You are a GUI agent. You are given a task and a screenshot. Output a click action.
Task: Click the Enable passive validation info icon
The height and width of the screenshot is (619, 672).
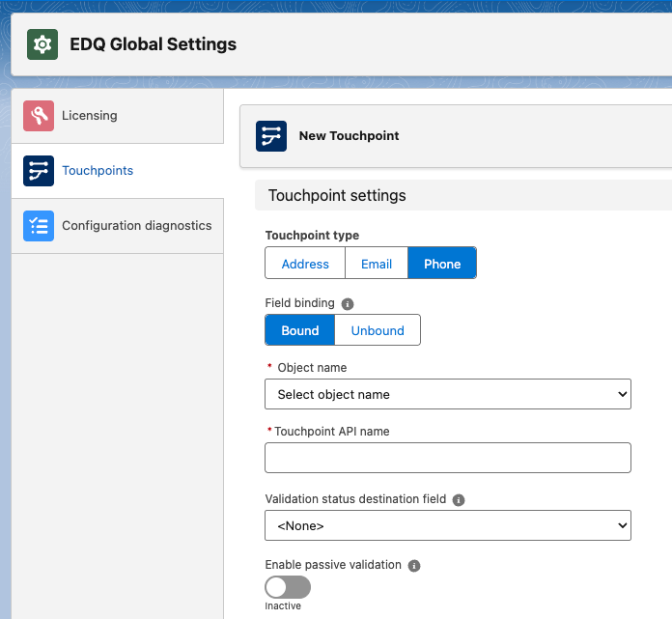coord(414,566)
